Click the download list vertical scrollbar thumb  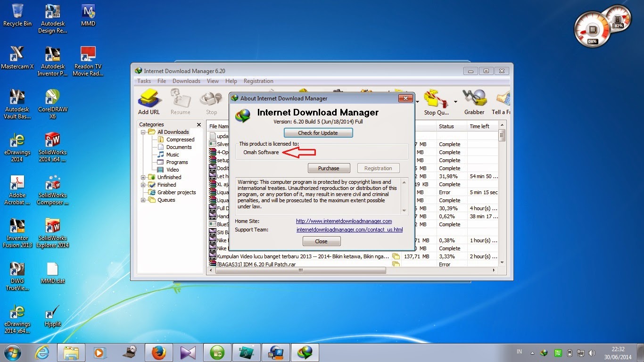(x=502, y=136)
